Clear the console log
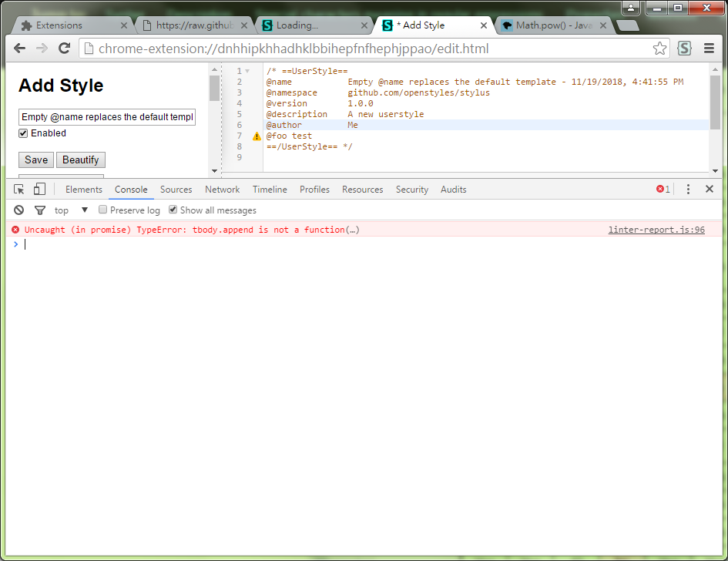 pyautogui.click(x=18, y=210)
